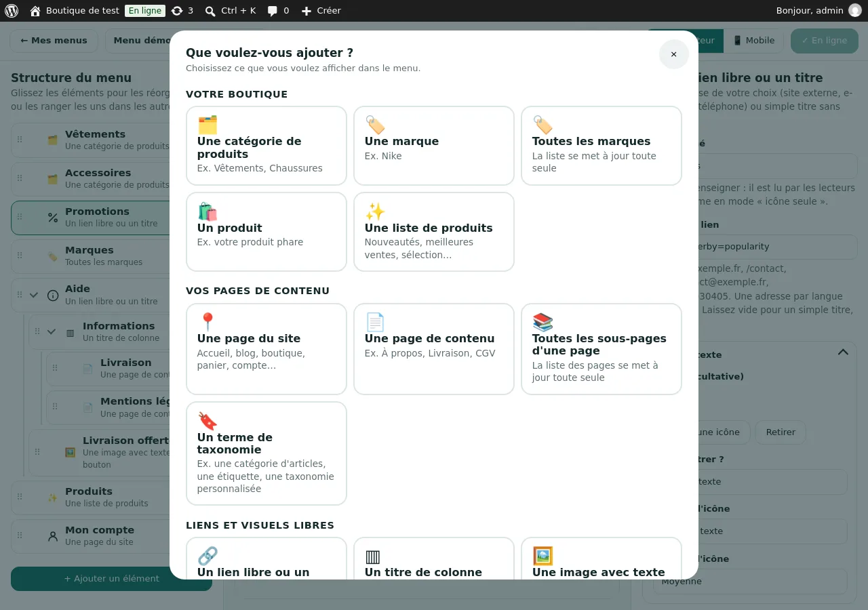Collapse the Informations column group

(52, 331)
